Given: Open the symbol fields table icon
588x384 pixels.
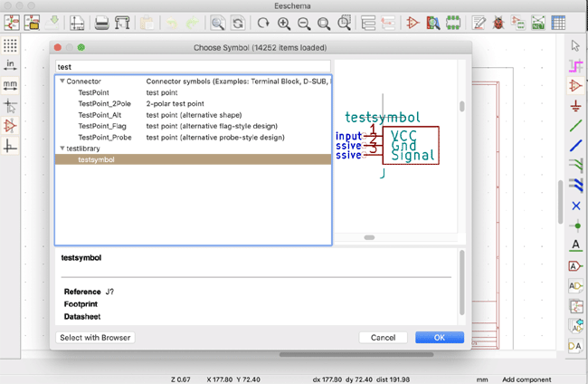Looking at the screenshot, I should coord(558,23).
